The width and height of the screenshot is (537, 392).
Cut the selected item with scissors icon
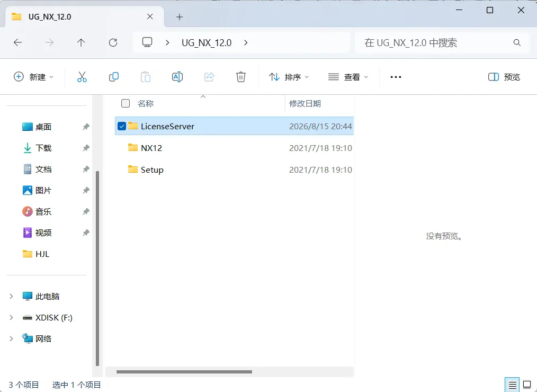pos(82,77)
